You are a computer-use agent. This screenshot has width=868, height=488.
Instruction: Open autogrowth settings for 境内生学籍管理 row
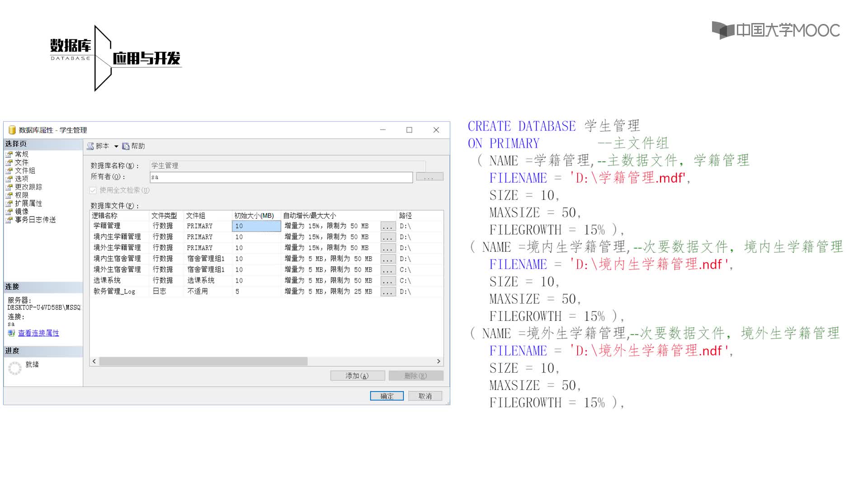[x=388, y=237]
